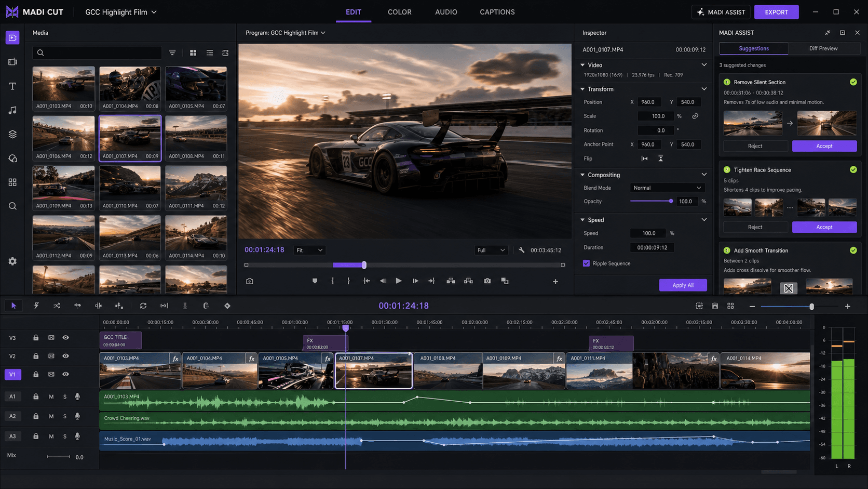Add a marker in program monitor
Image resolution: width=868 pixels, height=489 pixels.
pyautogui.click(x=315, y=281)
